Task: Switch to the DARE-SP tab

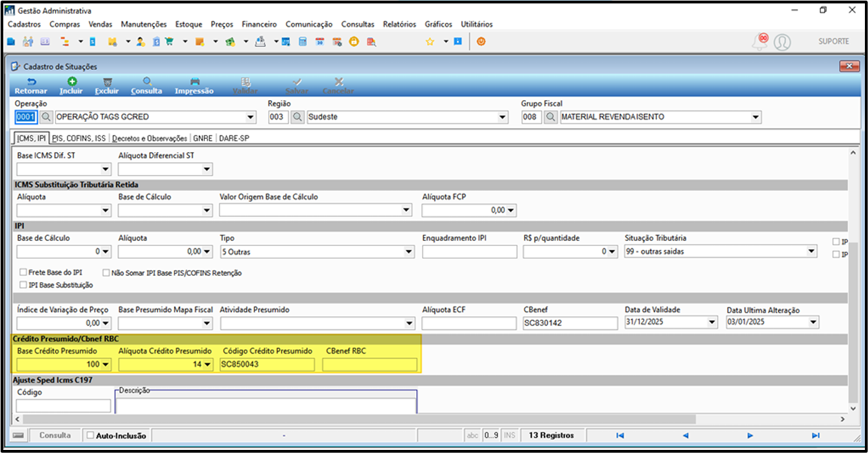Action: tap(233, 138)
